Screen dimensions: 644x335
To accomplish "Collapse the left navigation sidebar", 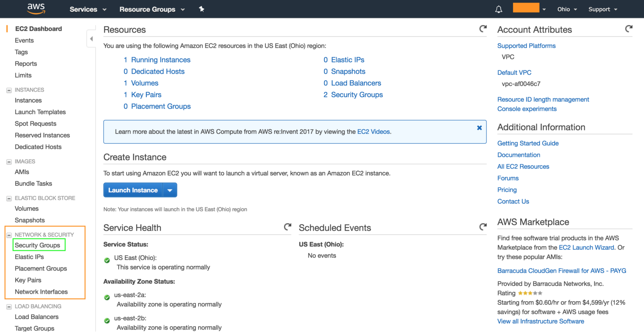I will tap(91, 39).
